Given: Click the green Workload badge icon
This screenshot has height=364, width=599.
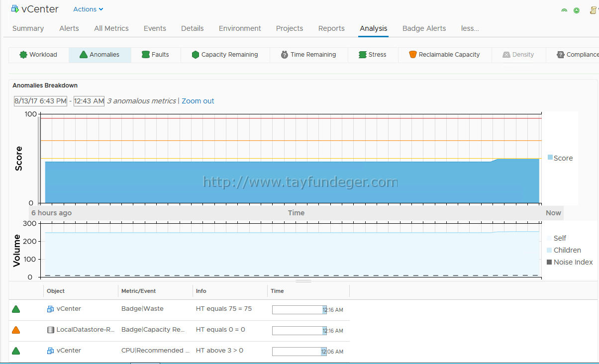Looking at the screenshot, I should point(23,55).
